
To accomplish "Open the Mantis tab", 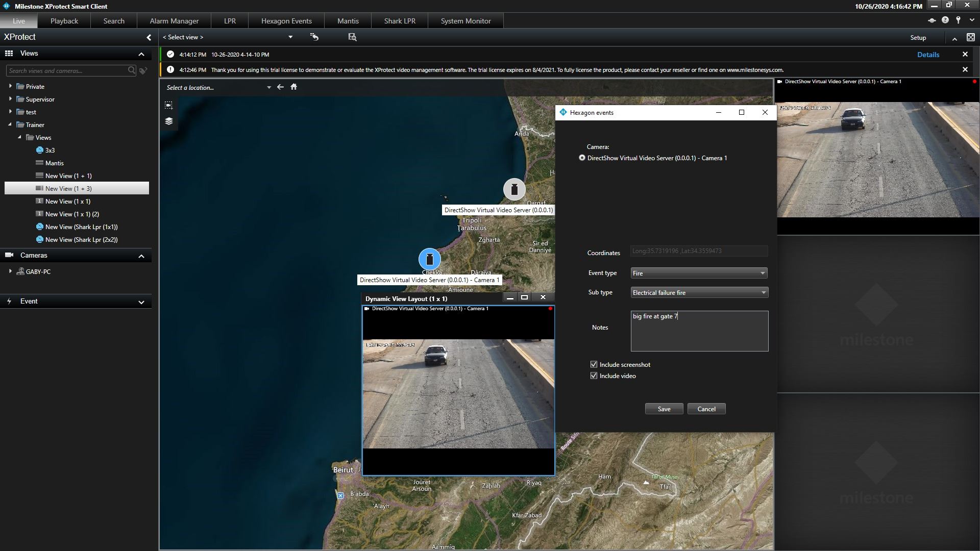I will [348, 21].
